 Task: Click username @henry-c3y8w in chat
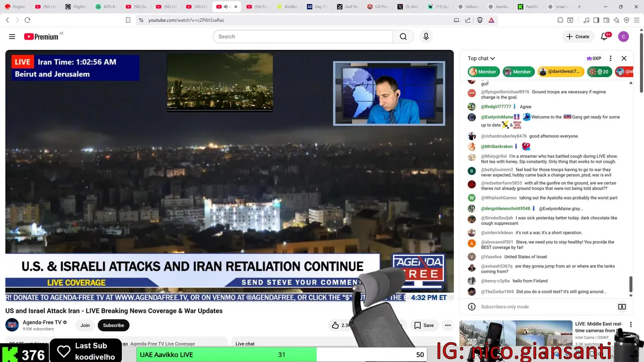click(496, 281)
